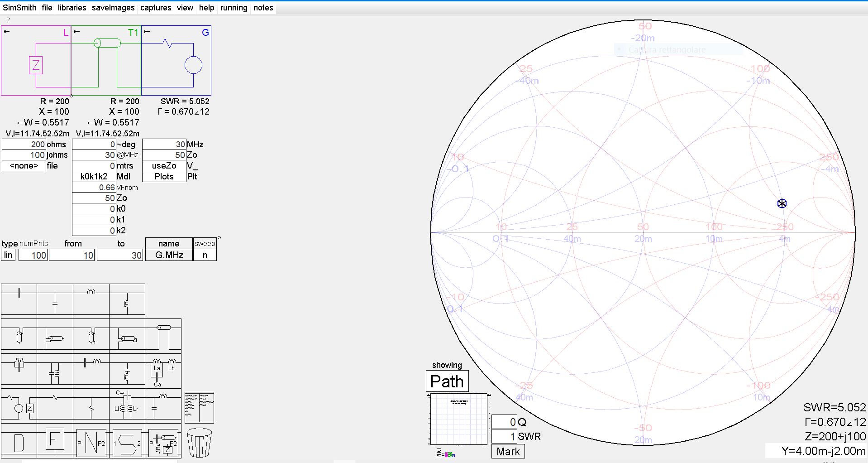Click the trash can icon
Image resolution: width=868 pixels, height=463 pixels.
[x=199, y=443]
